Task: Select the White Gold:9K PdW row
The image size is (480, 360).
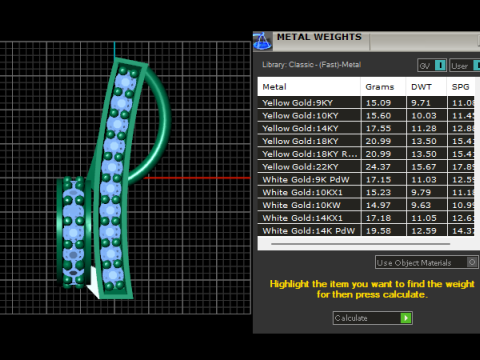Action: click(x=366, y=180)
